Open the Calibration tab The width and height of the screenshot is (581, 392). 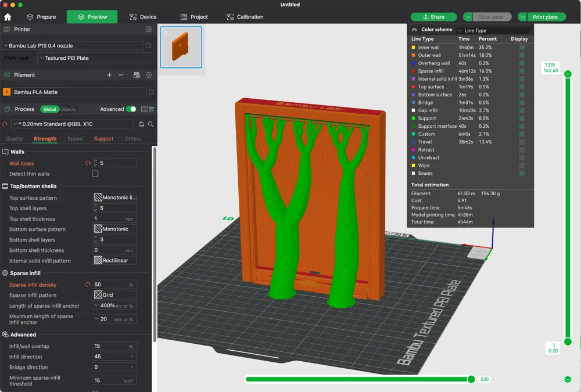pos(245,17)
